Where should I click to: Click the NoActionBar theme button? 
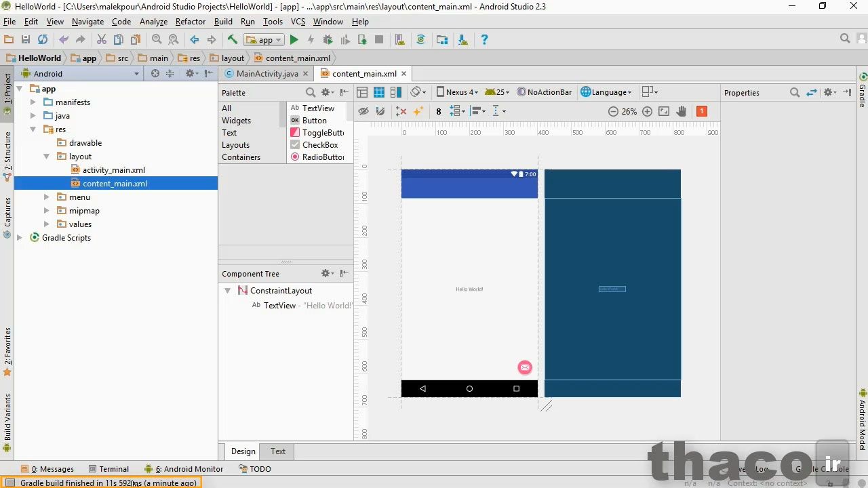(545, 92)
